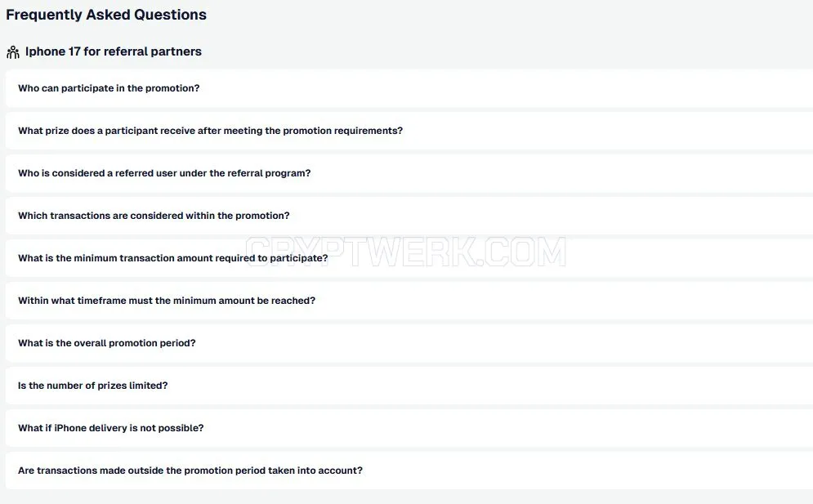This screenshot has height=504, width=813.
Task: Expand "Who can participate in the promotion?"
Action: (x=409, y=88)
